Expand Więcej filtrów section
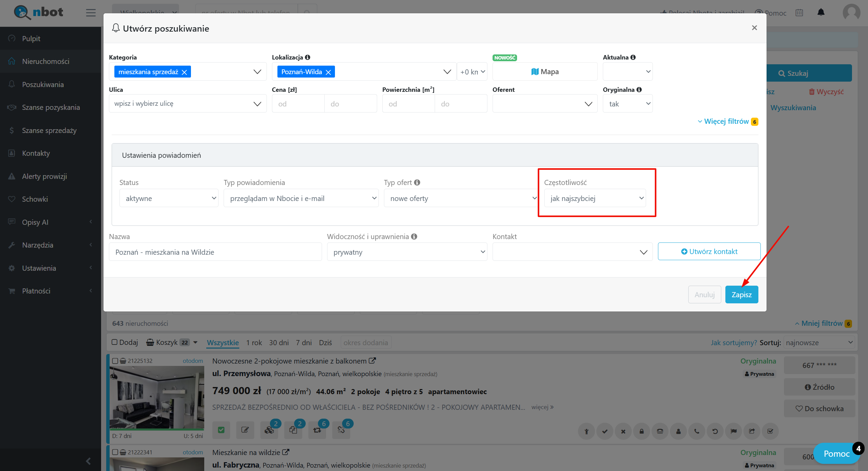The width and height of the screenshot is (868, 471). pos(726,121)
